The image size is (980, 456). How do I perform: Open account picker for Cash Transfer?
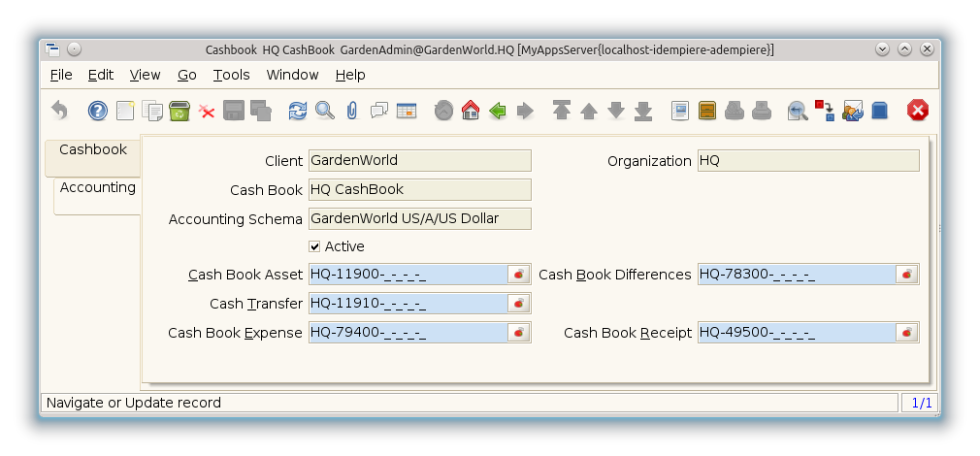click(519, 304)
